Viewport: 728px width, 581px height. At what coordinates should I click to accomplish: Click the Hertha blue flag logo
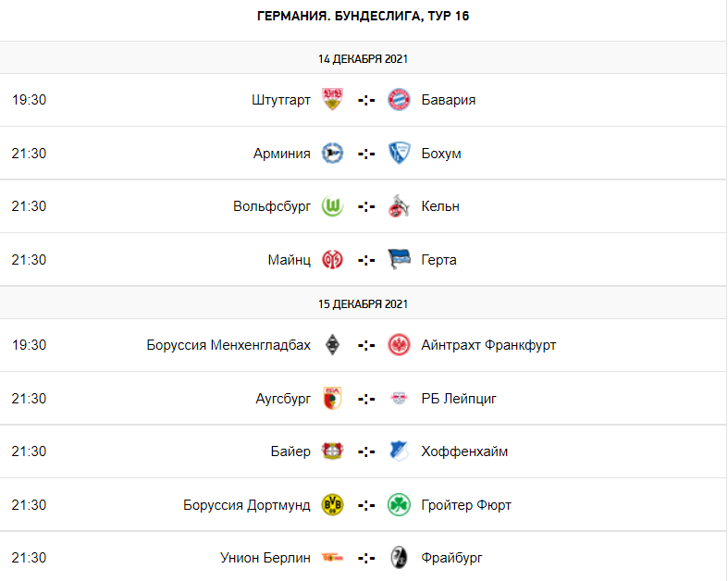pyautogui.click(x=399, y=260)
